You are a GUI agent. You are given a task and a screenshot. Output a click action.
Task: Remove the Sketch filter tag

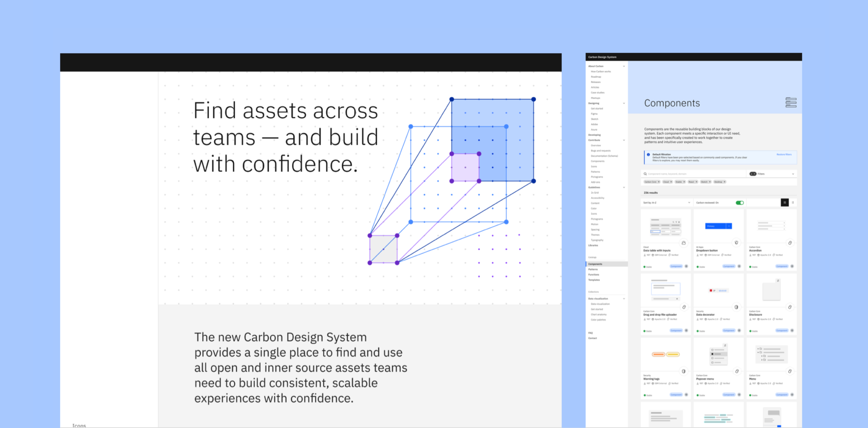tap(710, 182)
